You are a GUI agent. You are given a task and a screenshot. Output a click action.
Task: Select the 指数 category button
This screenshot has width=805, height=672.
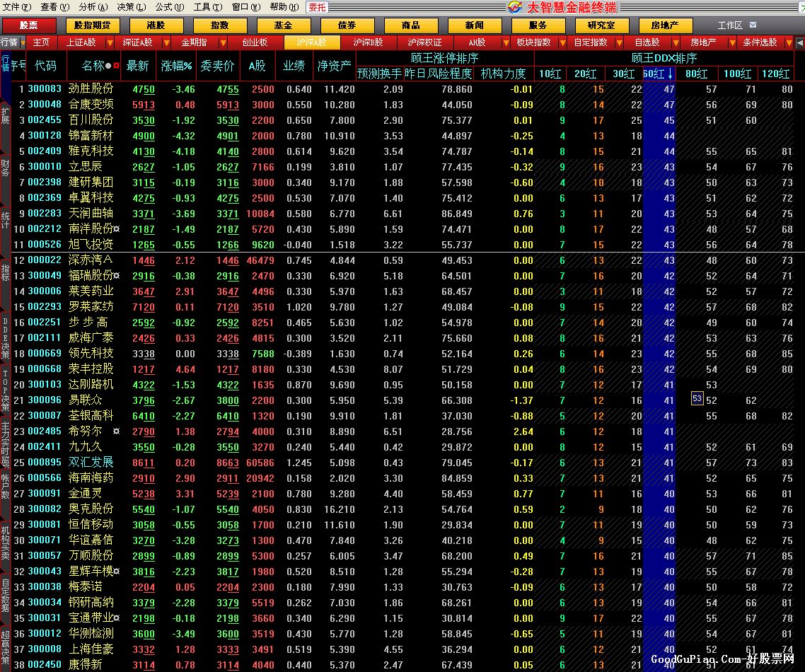[220, 25]
